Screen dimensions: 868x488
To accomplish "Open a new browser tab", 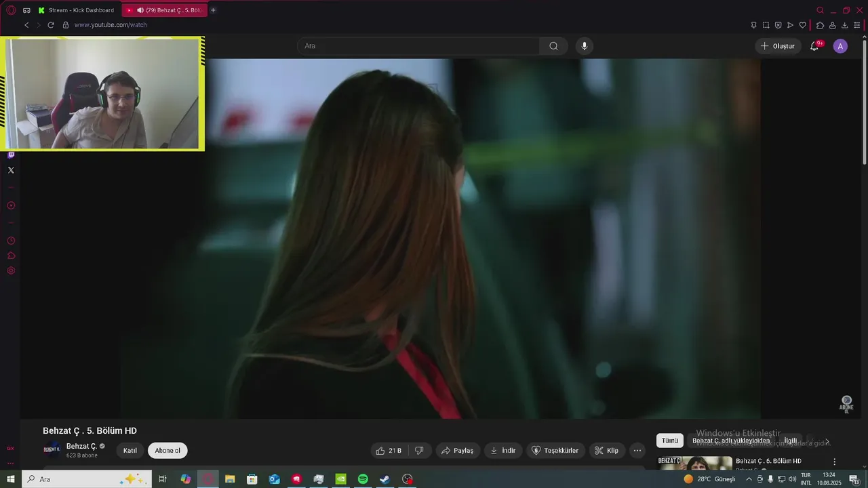I will [x=213, y=10].
